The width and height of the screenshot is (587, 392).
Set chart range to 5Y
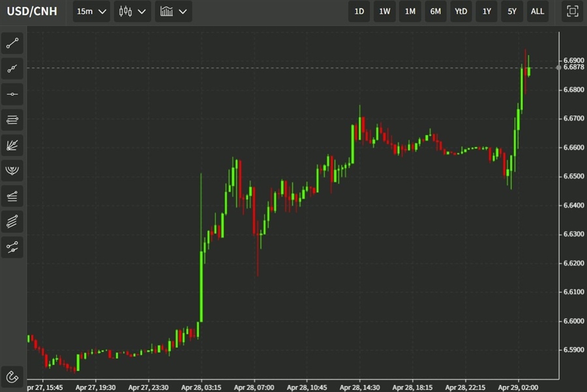(x=512, y=11)
